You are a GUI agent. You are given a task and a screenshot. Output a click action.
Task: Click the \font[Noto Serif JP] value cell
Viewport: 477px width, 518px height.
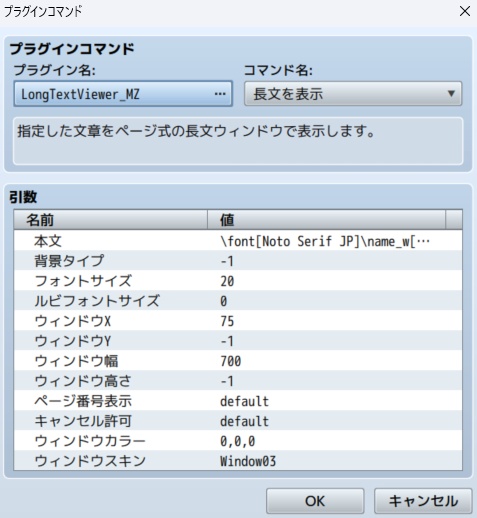click(325, 241)
